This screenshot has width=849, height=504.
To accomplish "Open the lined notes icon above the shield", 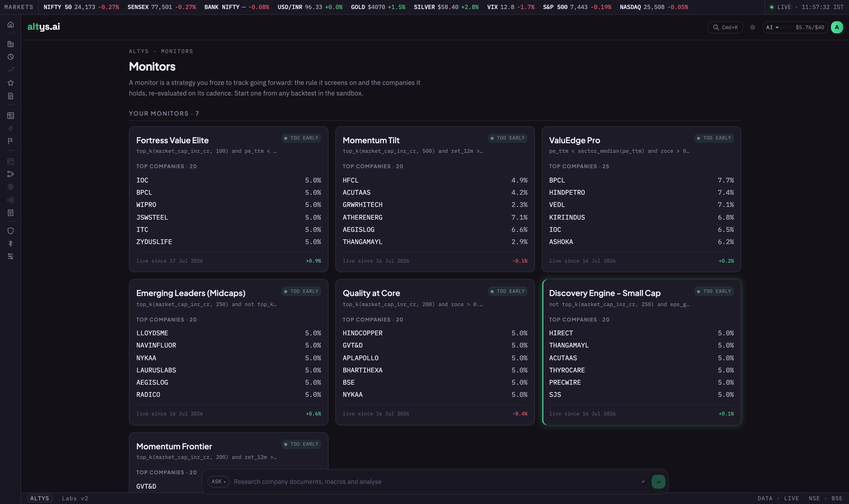I will tap(11, 212).
